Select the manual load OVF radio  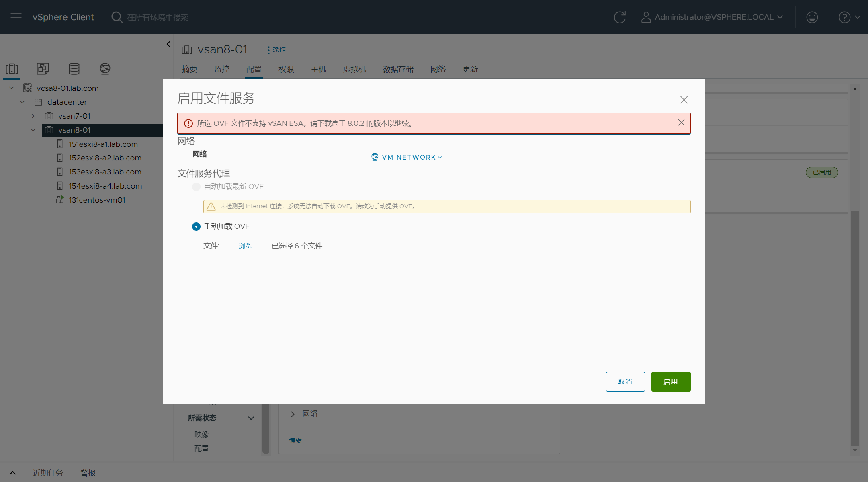[196, 226]
